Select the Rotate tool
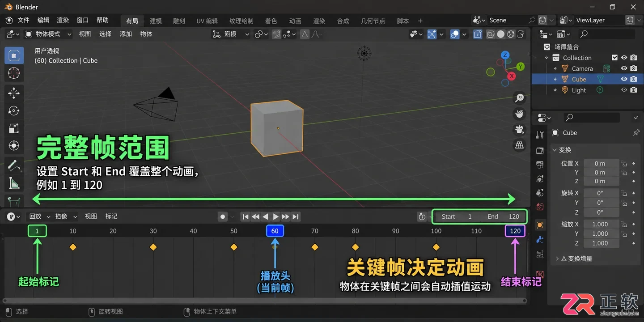Screen dimensions: 644x322 click(14, 110)
